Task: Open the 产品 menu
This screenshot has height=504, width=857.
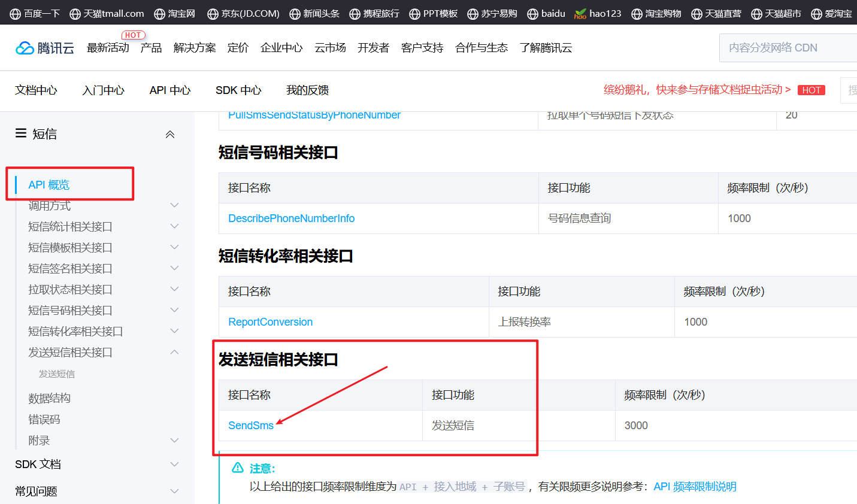Action: (x=151, y=48)
